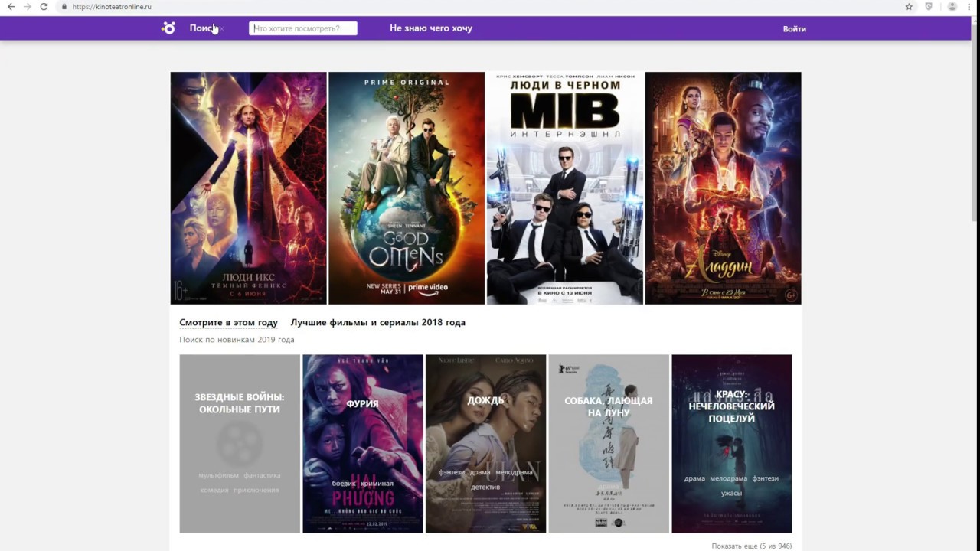Click the 'боевик' genre on Фурия card
The width and height of the screenshot is (980, 551).
click(x=343, y=484)
